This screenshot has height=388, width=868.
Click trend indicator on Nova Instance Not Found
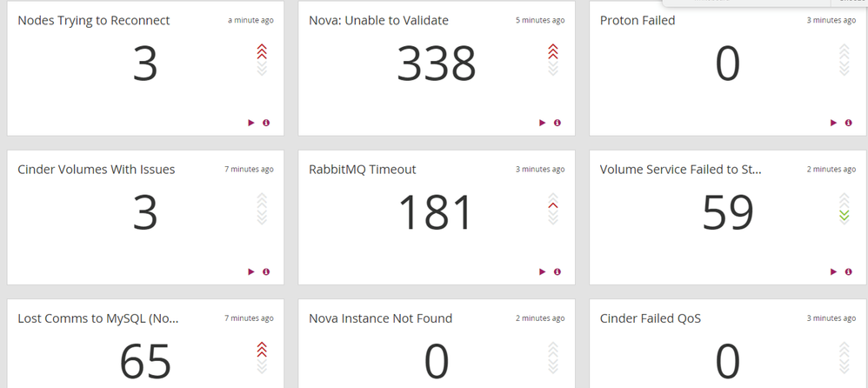552,358
